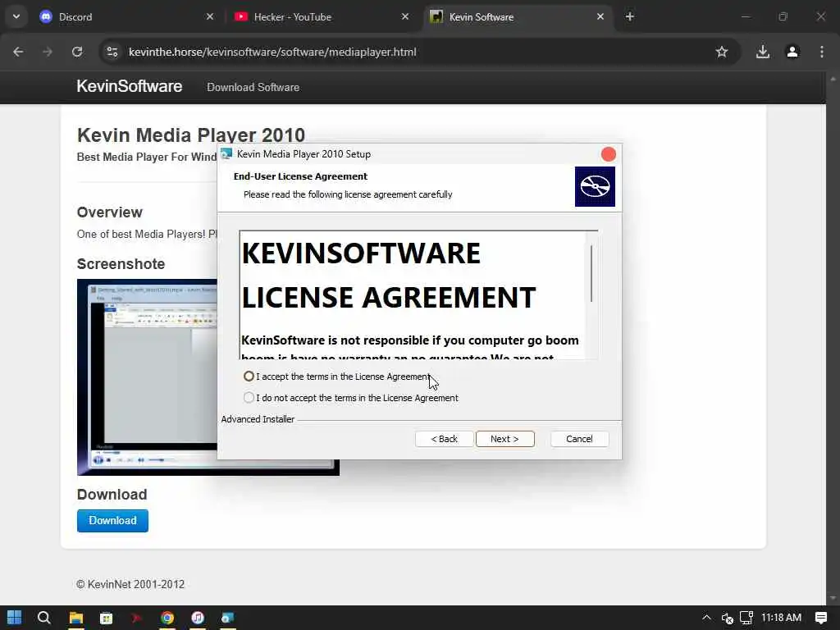This screenshot has height=630, width=840.
Task: Click the page scrollbar up arrow
Action: [x=833, y=80]
